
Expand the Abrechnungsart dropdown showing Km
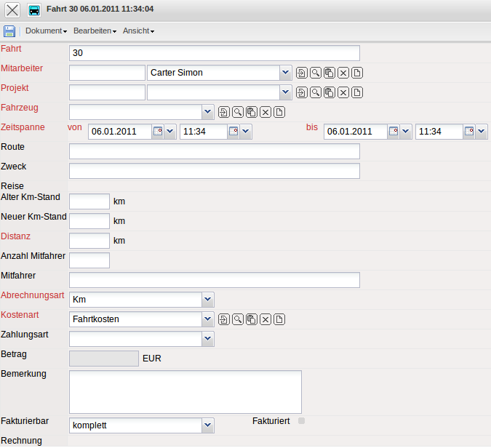tap(207, 300)
